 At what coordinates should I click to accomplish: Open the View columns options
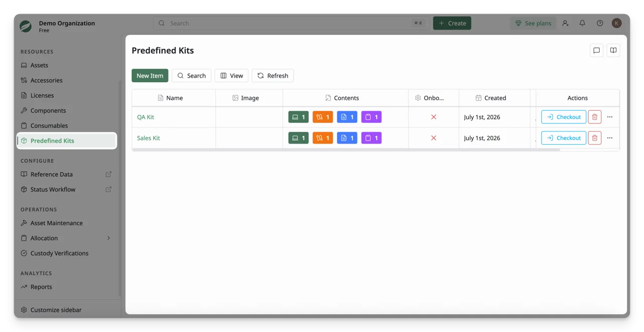(x=231, y=76)
